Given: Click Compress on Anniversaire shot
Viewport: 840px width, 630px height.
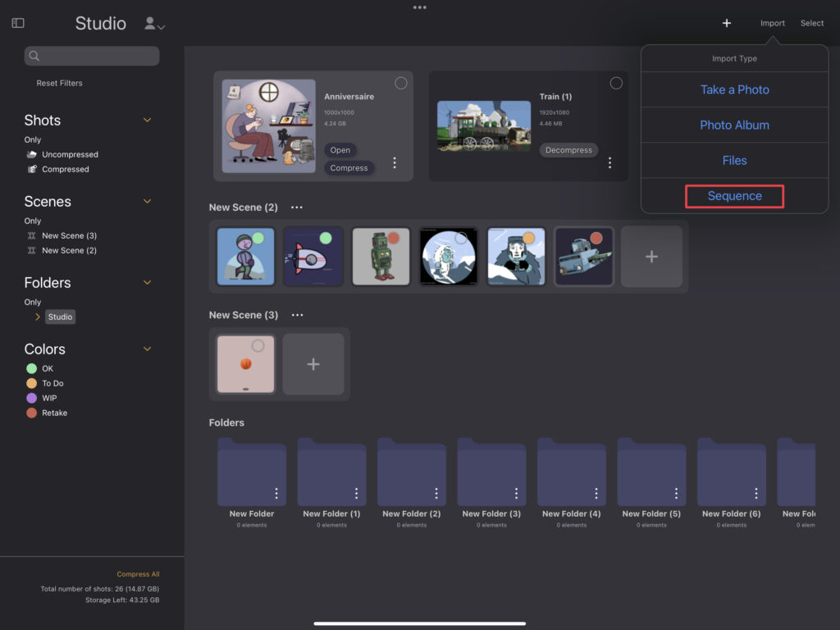Looking at the screenshot, I should click(349, 167).
